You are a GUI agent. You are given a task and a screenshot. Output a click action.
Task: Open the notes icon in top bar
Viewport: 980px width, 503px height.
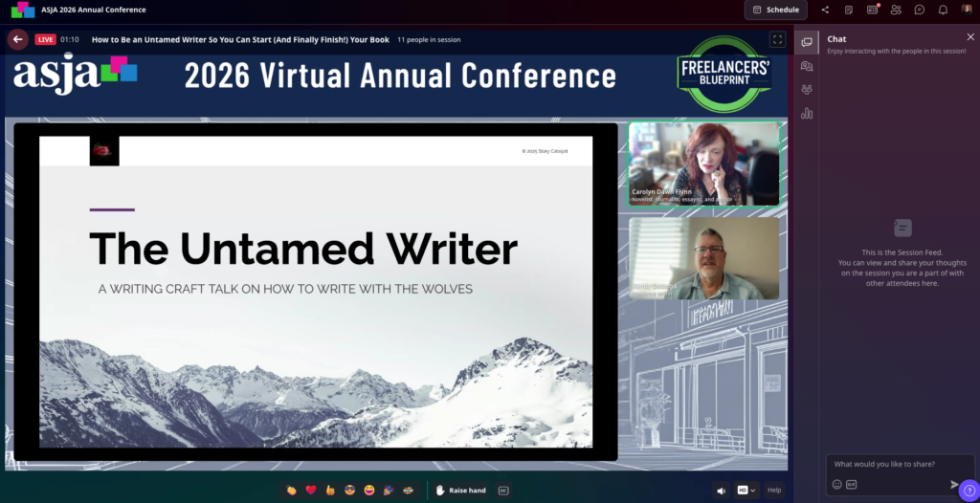click(849, 10)
